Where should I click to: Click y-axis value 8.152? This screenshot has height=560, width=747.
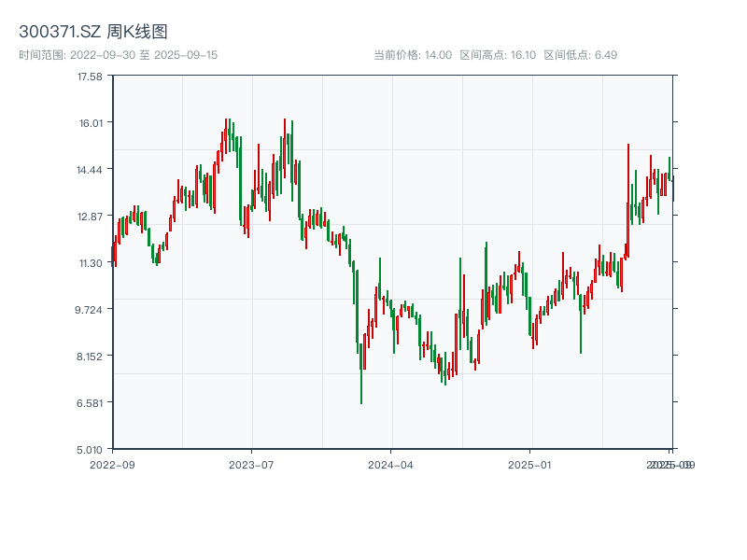pos(90,357)
